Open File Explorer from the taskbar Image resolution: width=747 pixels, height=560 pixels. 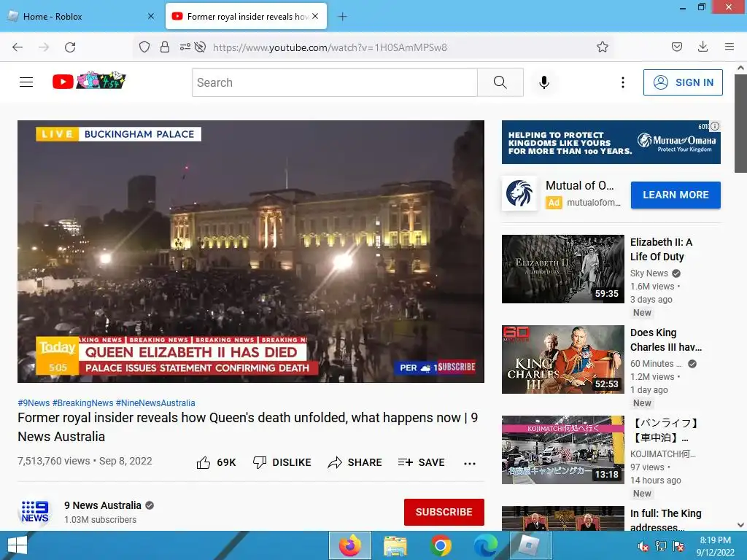(395, 545)
